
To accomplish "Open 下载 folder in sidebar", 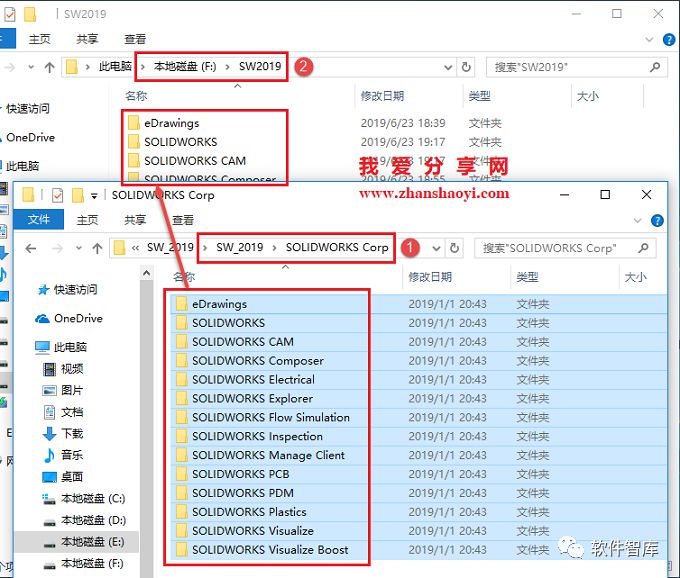I will 72,434.
